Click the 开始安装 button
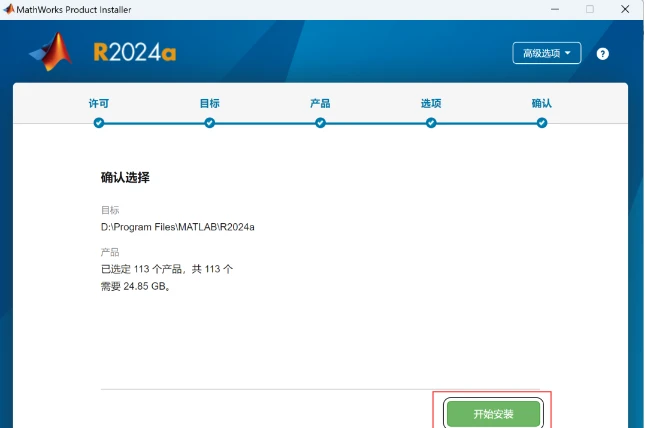 [493, 414]
